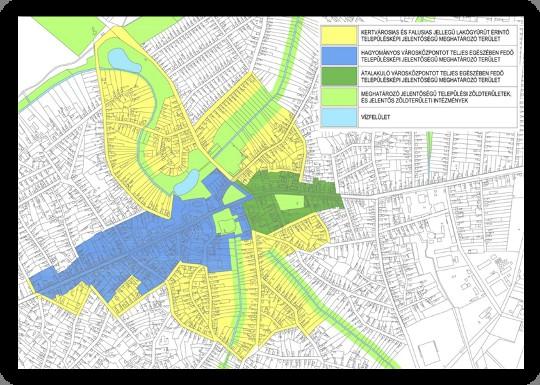Screen dimensions: 540x385
Task: Click the light green block enclosed by blue zone
Action: pos(226,222)
